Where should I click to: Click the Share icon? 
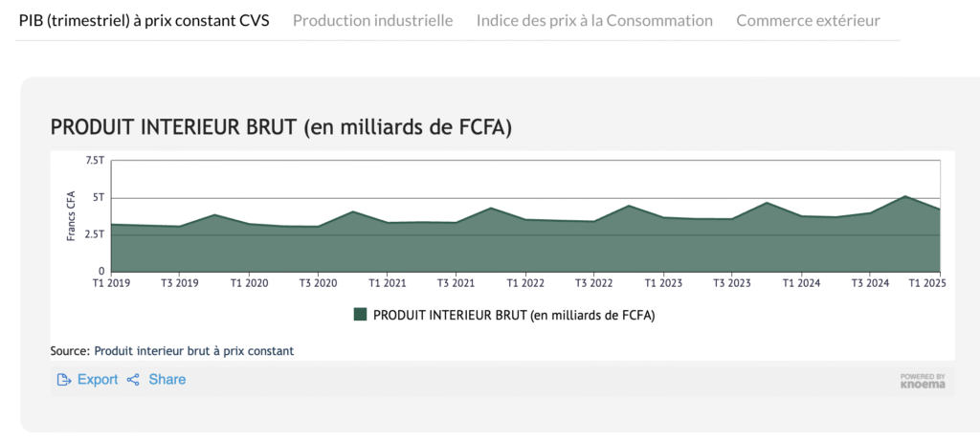click(x=132, y=380)
